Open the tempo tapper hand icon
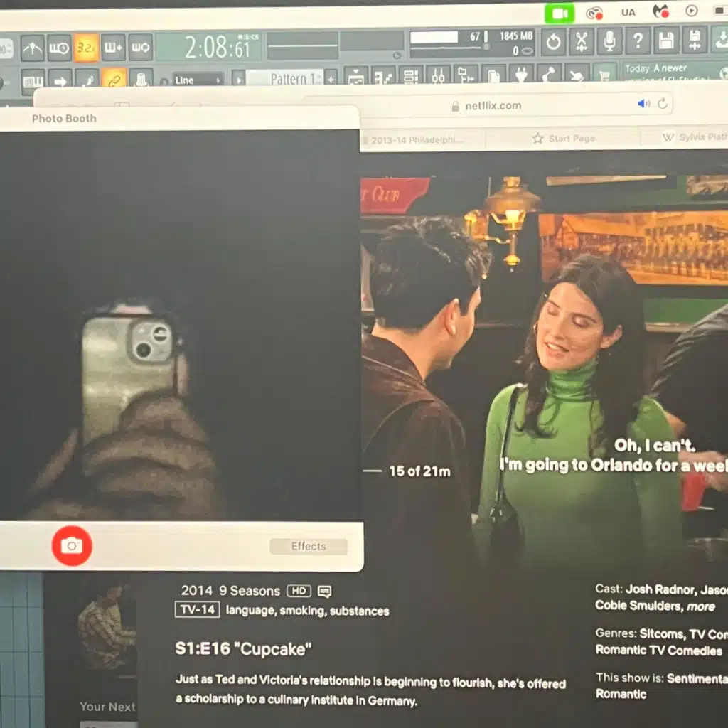This screenshot has width=728, height=728. 576,74
